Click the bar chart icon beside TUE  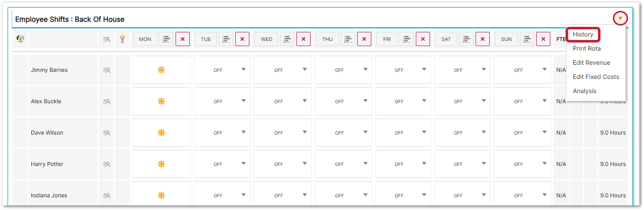227,39
